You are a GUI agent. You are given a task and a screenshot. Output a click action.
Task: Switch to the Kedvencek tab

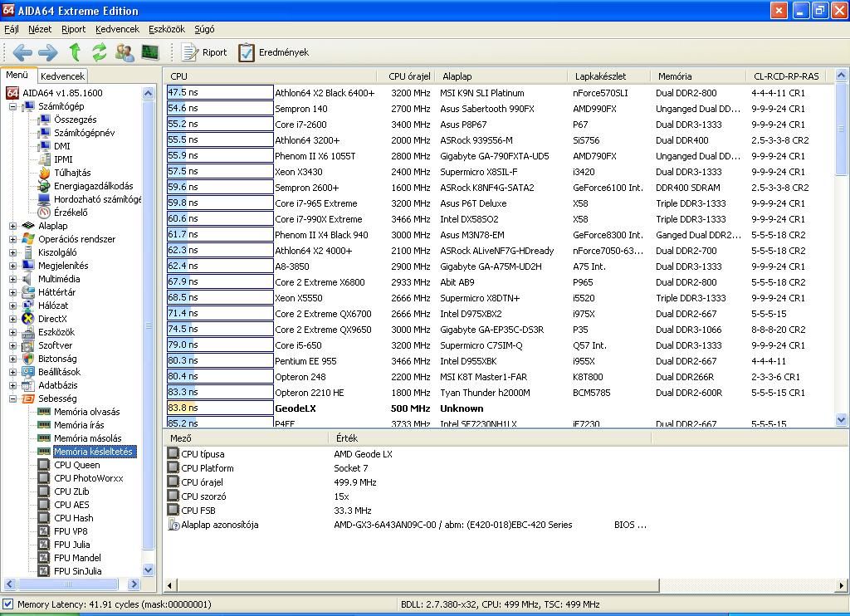62,76
